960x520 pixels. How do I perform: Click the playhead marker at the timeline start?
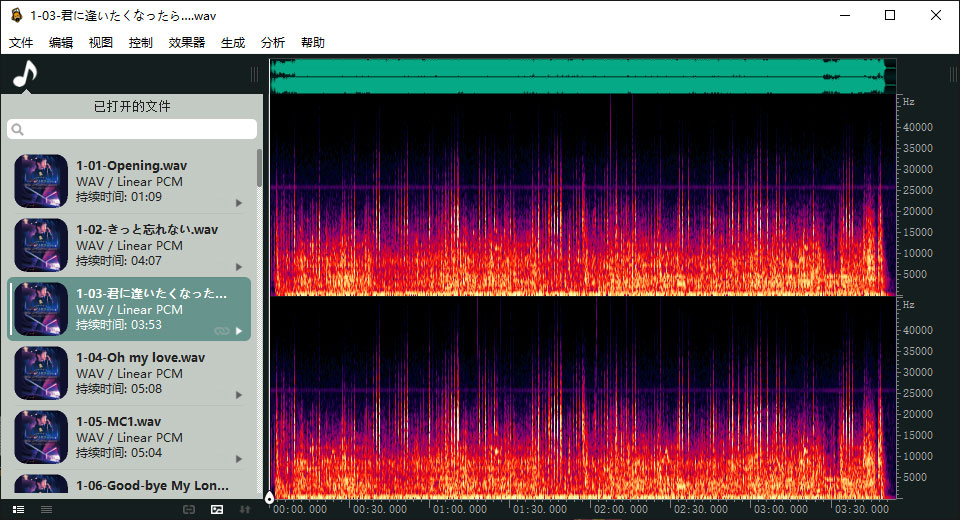pyautogui.click(x=269, y=497)
